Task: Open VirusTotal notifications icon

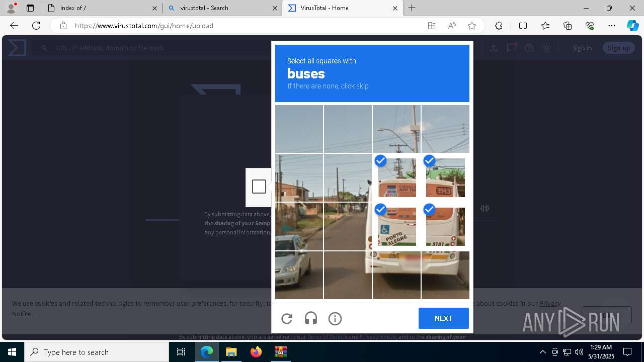Action: 512,48
